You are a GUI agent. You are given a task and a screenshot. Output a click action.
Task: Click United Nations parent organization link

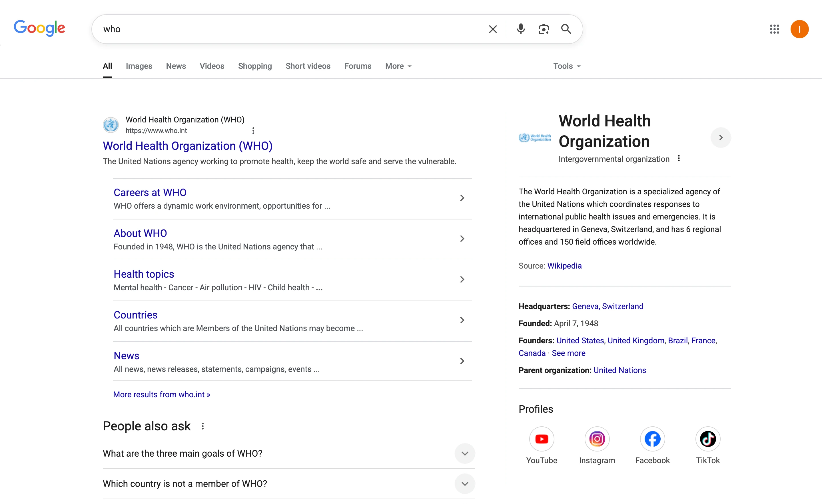point(619,370)
